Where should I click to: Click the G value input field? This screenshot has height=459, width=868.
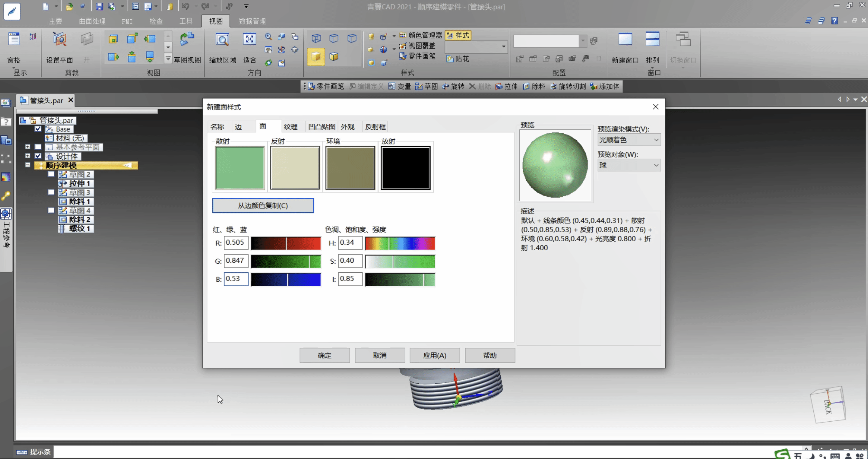236,261
